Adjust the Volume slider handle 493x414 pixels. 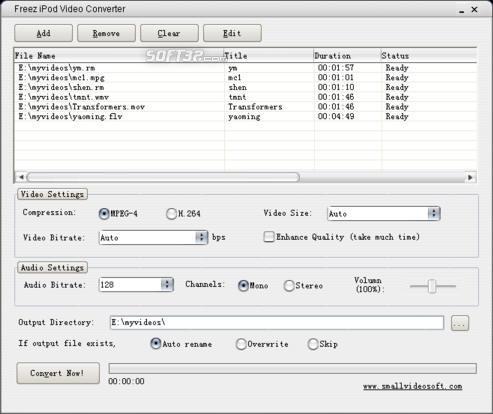click(x=432, y=286)
